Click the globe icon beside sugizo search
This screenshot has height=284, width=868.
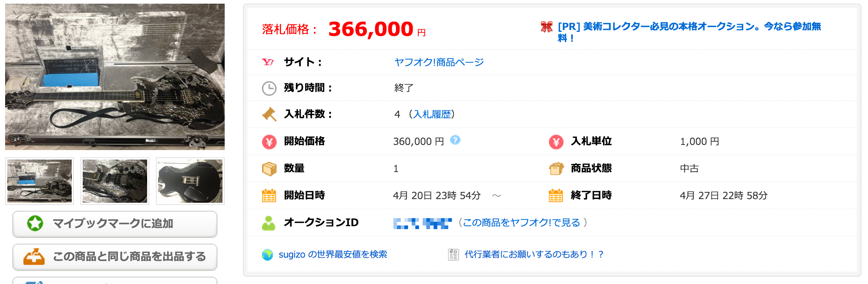pyautogui.click(x=267, y=255)
